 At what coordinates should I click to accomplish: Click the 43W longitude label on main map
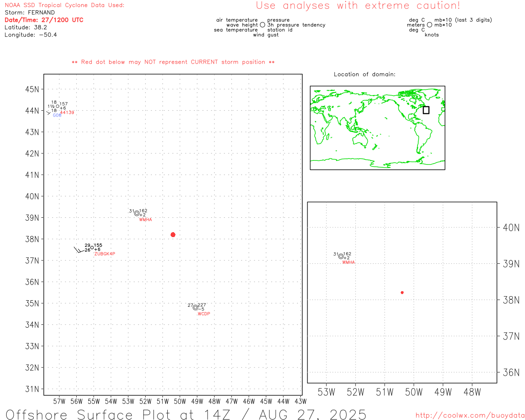point(300,402)
